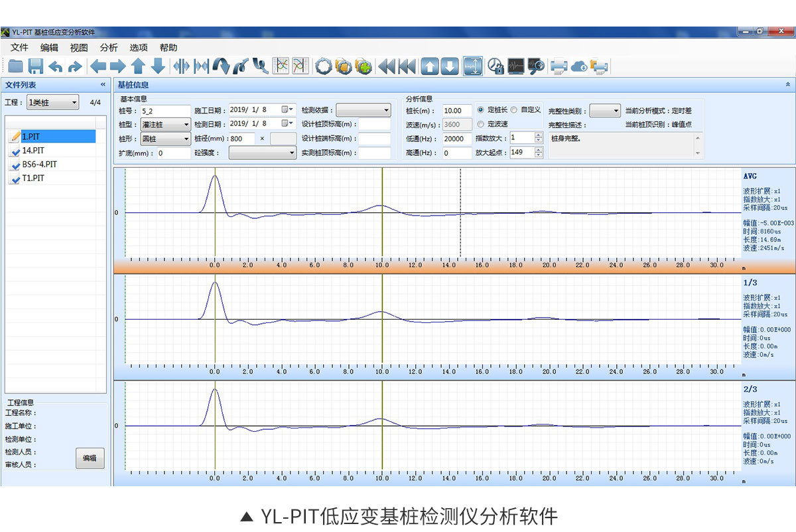Click the 低通(Hz) input field
The height and width of the screenshot is (532, 796).
[457, 139]
